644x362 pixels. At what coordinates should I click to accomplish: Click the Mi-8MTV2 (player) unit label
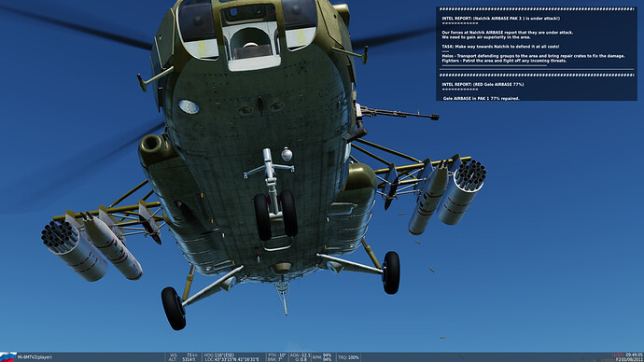[x=35, y=357]
